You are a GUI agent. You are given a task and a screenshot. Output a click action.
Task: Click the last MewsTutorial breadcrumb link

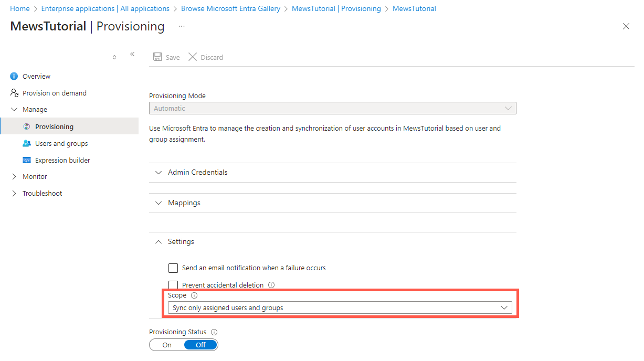[x=414, y=8]
